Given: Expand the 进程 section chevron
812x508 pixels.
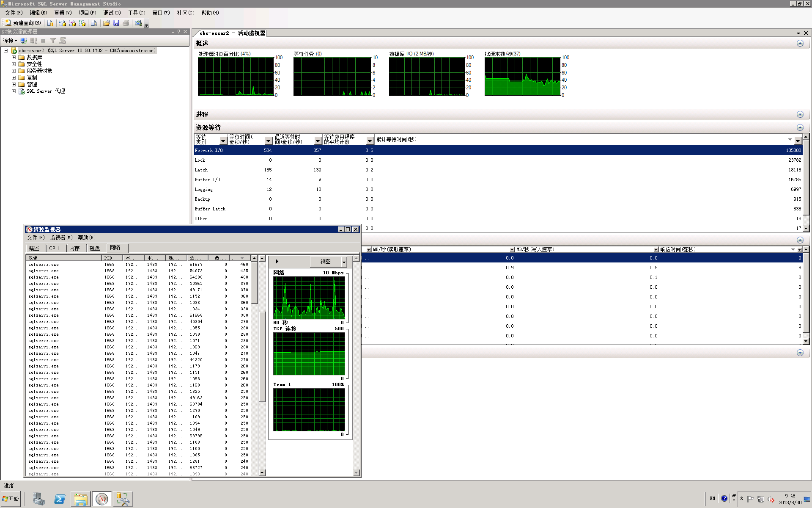Looking at the screenshot, I should (800, 114).
